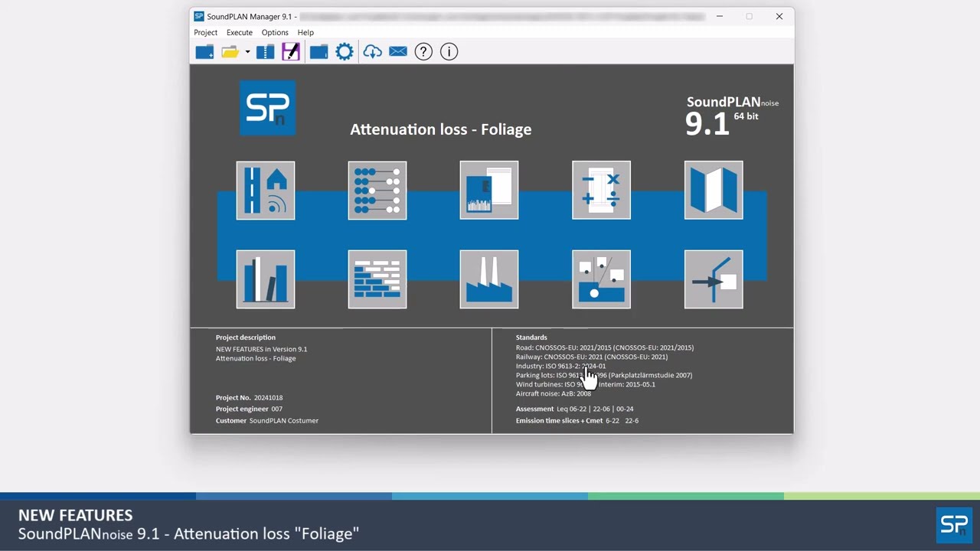Open the arithmetic operators spreadsheet module
This screenshot has height=551, width=980.
coord(602,191)
